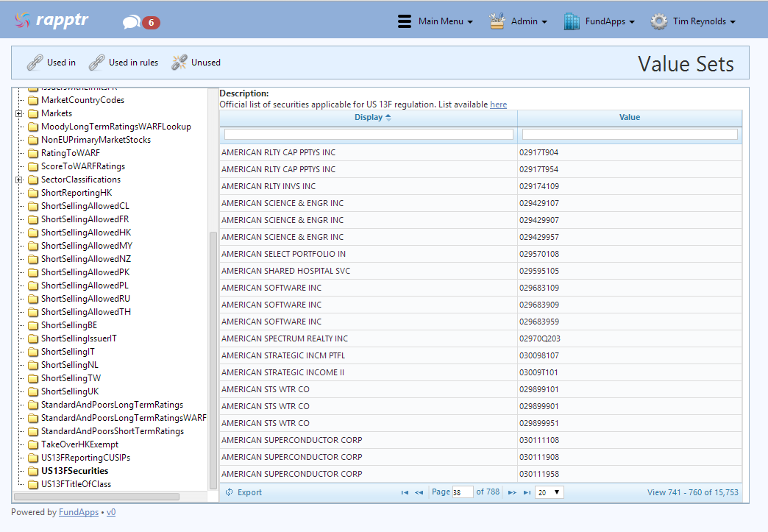Click the ScoreToWARFRatings folder icon
Viewport: 768px width, 532px height.
coord(33,166)
